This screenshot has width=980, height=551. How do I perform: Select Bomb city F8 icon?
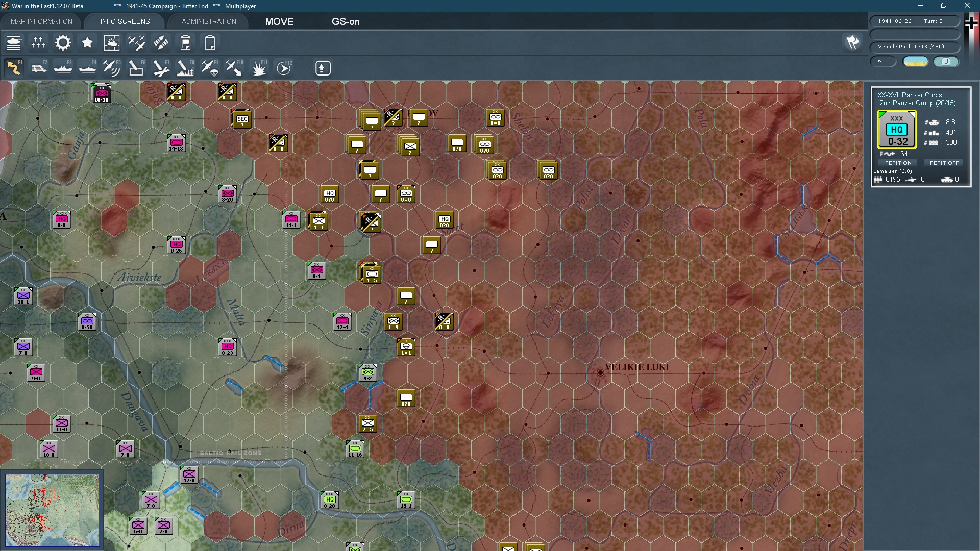185,68
